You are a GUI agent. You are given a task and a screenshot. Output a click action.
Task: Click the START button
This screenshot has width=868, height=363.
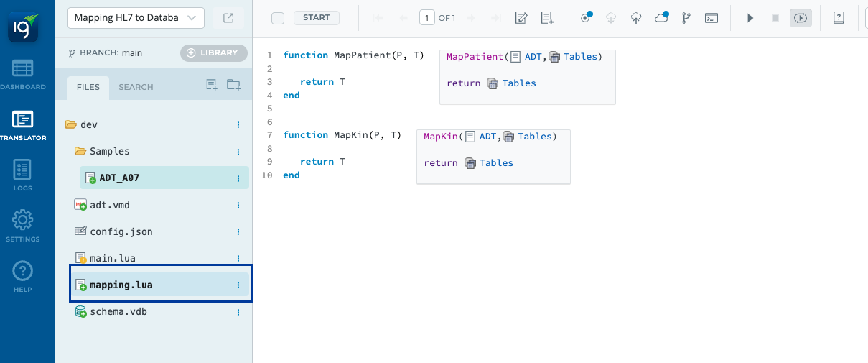317,18
